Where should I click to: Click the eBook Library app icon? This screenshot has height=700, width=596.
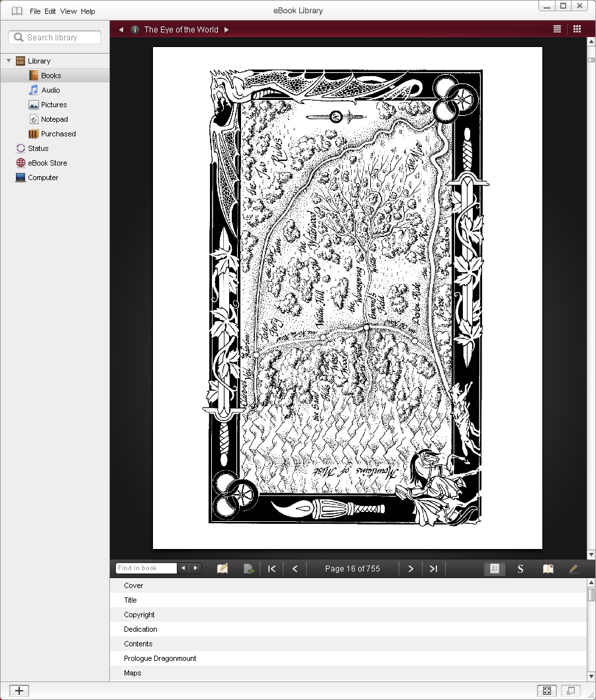(17, 11)
